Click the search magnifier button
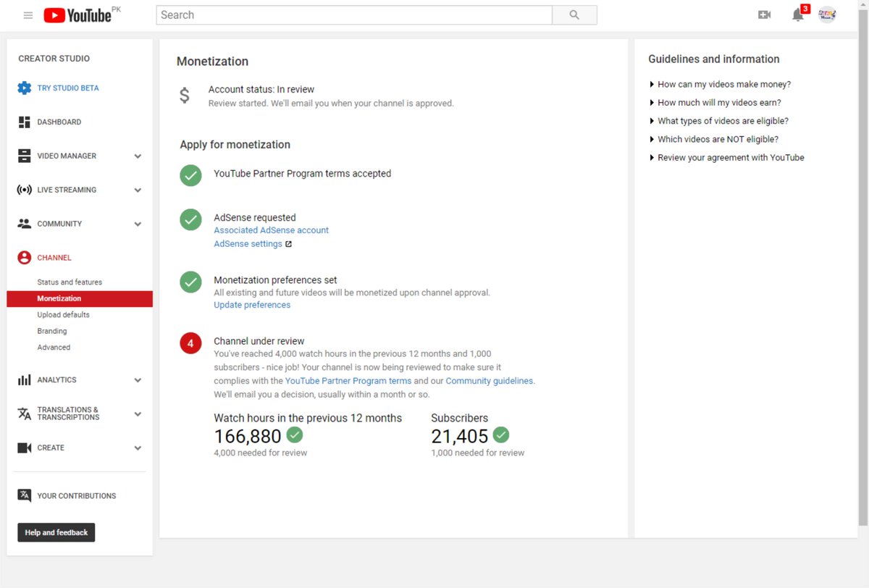This screenshot has height=588, width=869. point(574,15)
